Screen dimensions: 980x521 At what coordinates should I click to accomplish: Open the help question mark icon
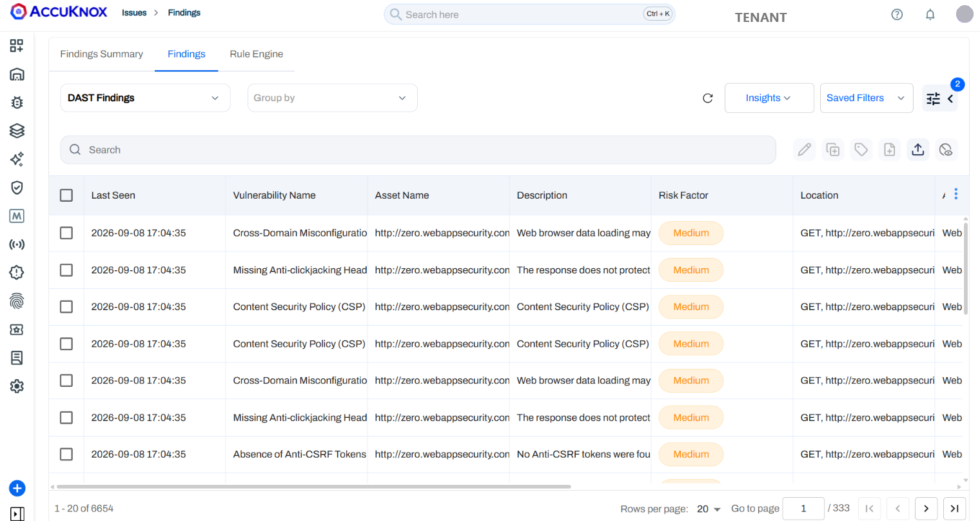(897, 14)
